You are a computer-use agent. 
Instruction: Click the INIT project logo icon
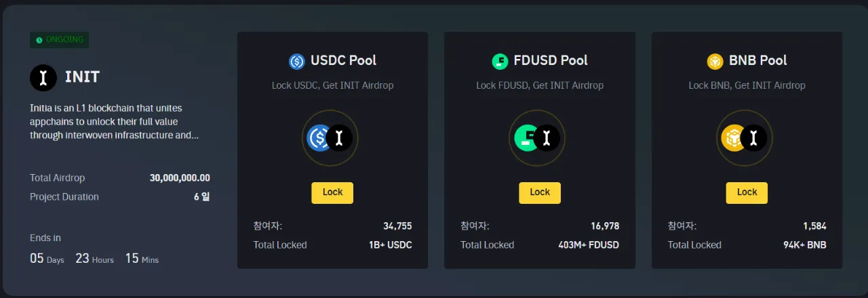[43, 77]
